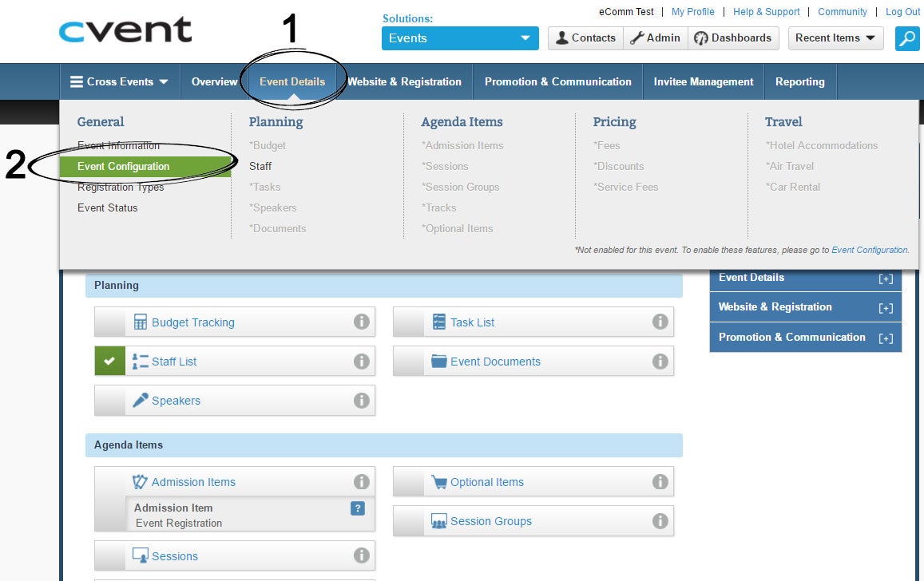Enable the Speakers feature checkbox
The height and width of the screenshot is (581, 924).
click(x=110, y=401)
